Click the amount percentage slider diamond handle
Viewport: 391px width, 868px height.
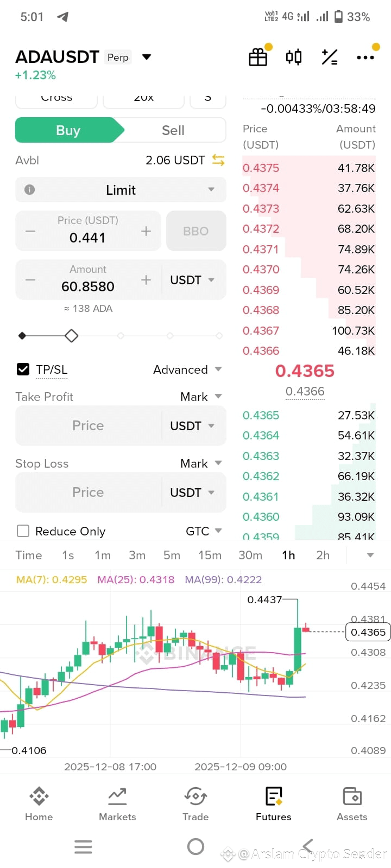pyautogui.click(x=71, y=336)
